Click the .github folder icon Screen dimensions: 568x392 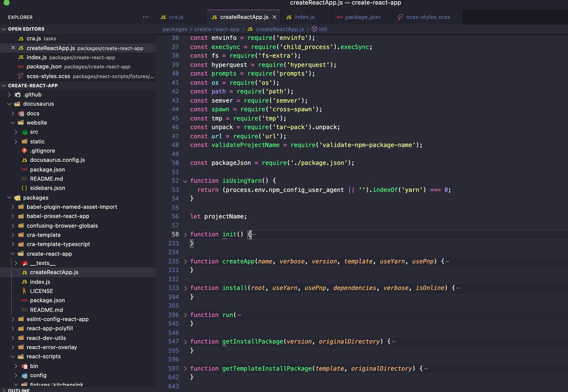click(x=18, y=95)
